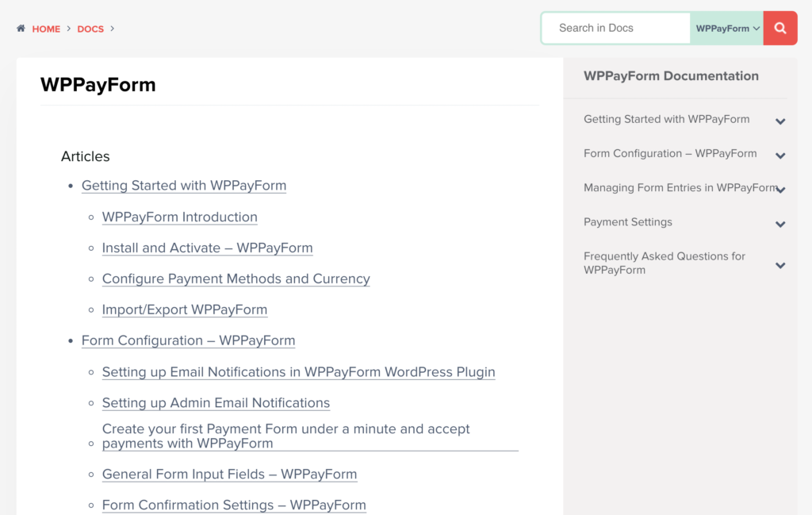The image size is (812, 515).
Task: Expand Managing Form Entries sidebar chevron
Action: pyautogui.click(x=781, y=190)
